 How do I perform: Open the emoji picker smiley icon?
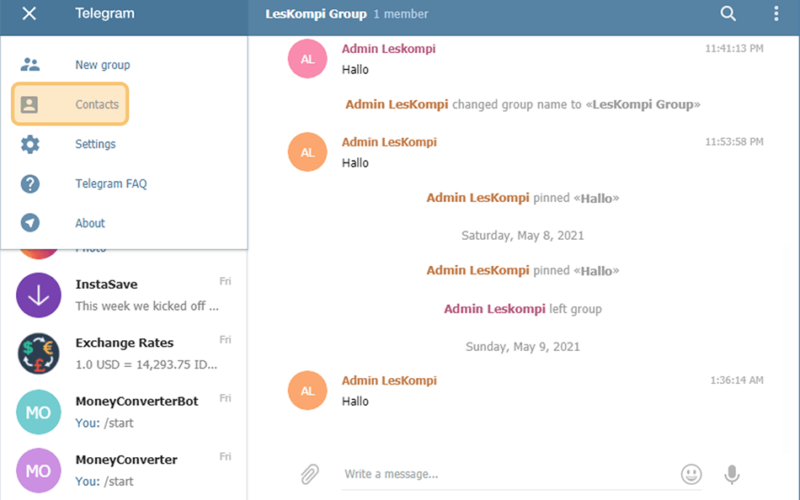coord(691,474)
